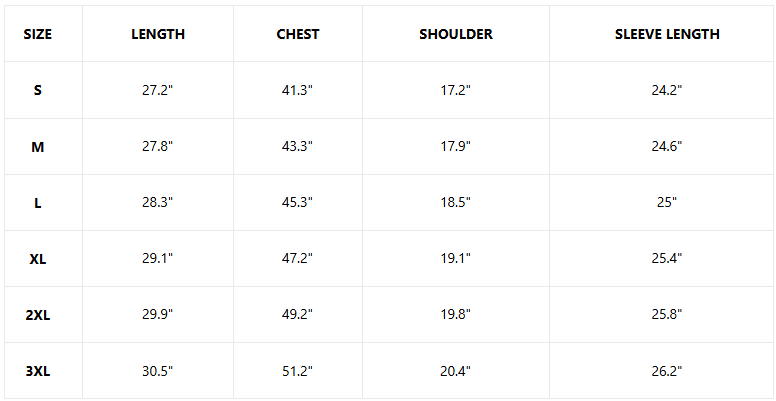The image size is (776, 401).
Task: Select the 24.6" sleeve length cell
Action: (667, 146)
